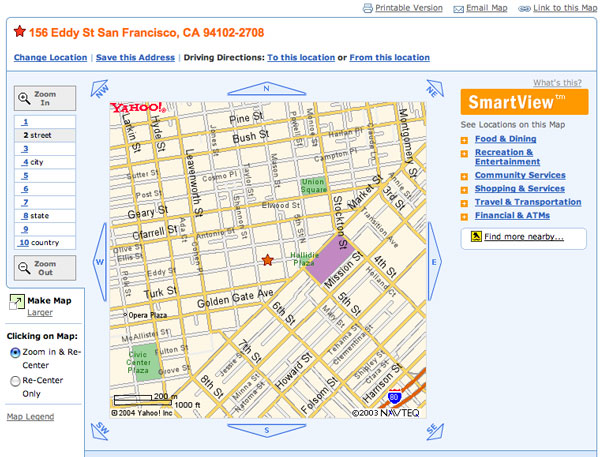Click the Opera Plaza label on the map

coord(147,315)
